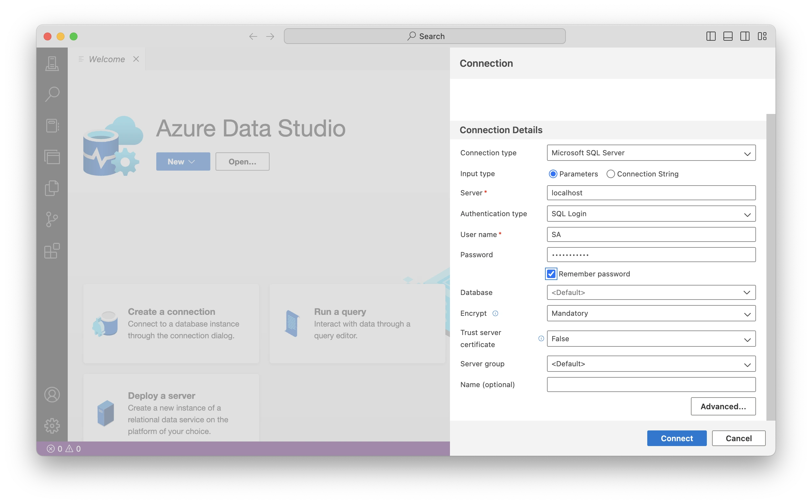Uncheck Remember password
Screen dimensions: 812x504
pos(552,274)
